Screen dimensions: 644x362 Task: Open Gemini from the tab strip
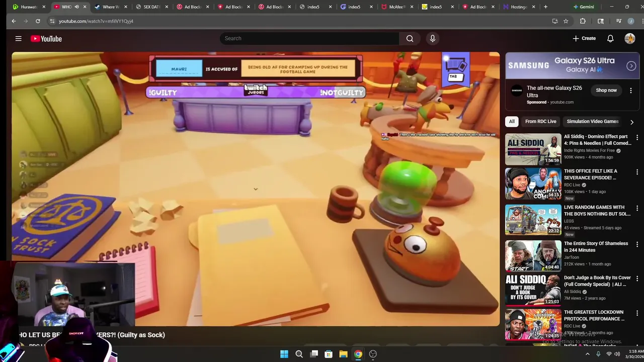583,7
